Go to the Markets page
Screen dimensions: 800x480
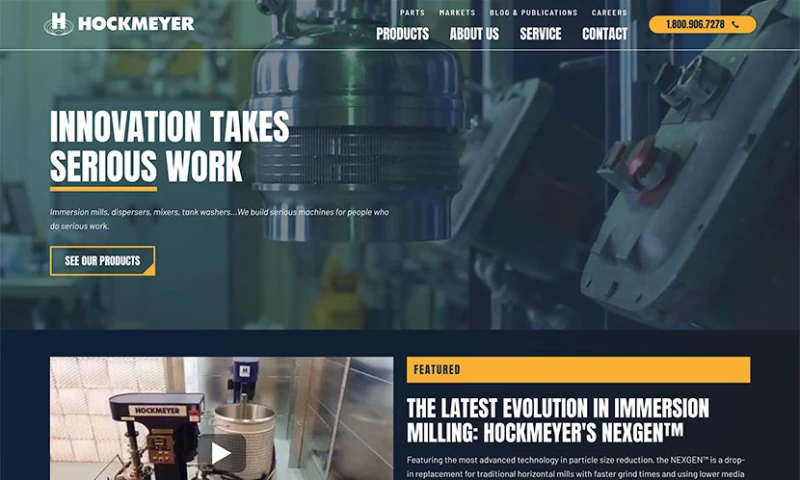point(457,13)
